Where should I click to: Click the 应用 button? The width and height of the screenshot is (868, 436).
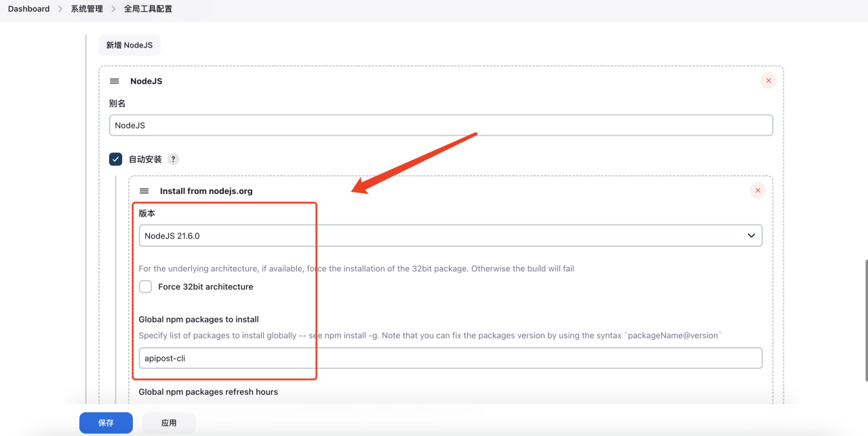tap(169, 422)
